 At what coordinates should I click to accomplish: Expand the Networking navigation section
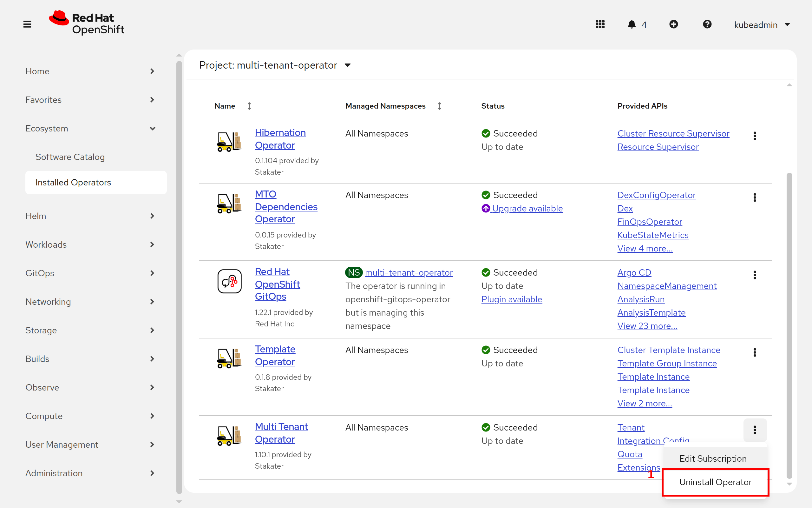coord(90,302)
